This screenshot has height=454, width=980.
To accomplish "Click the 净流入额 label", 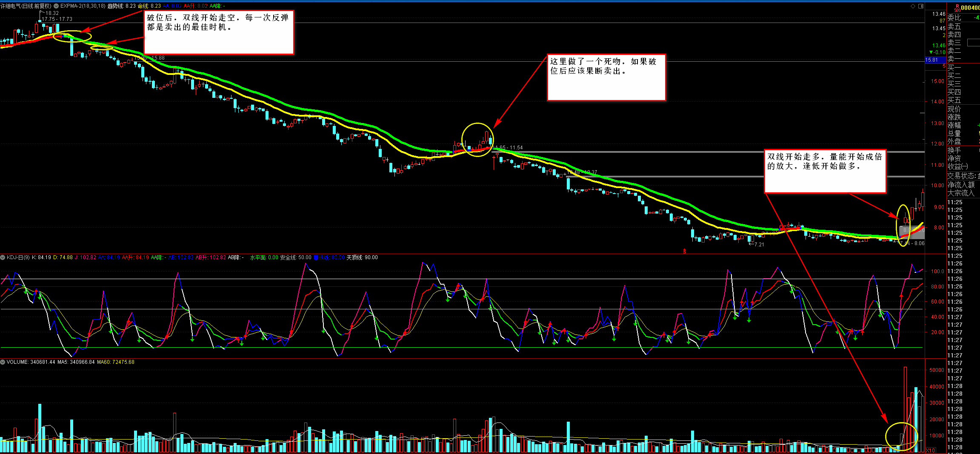I will tap(961, 185).
